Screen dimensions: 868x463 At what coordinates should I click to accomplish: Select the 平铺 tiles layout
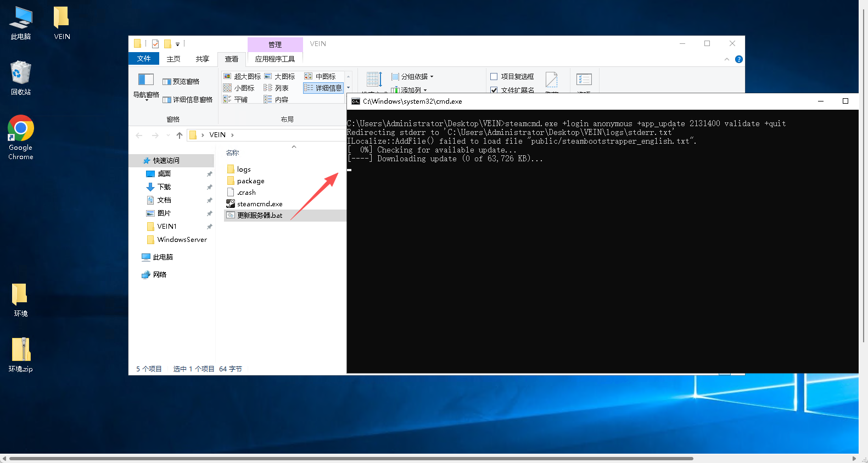236,100
